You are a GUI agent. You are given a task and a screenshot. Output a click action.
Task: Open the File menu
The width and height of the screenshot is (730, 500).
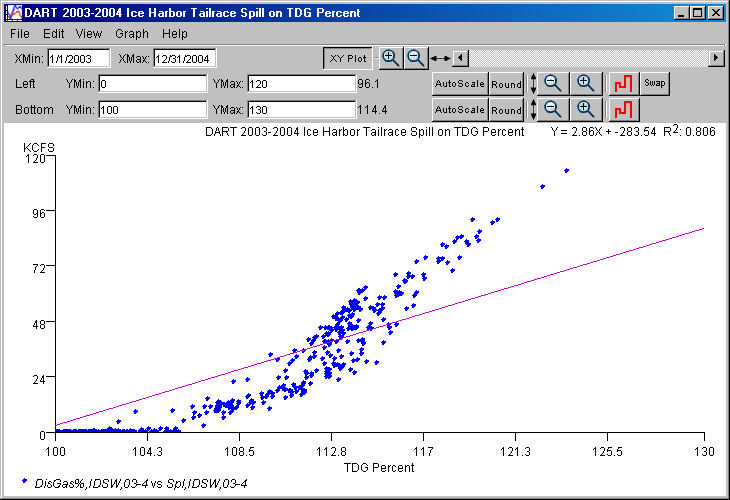(20, 34)
